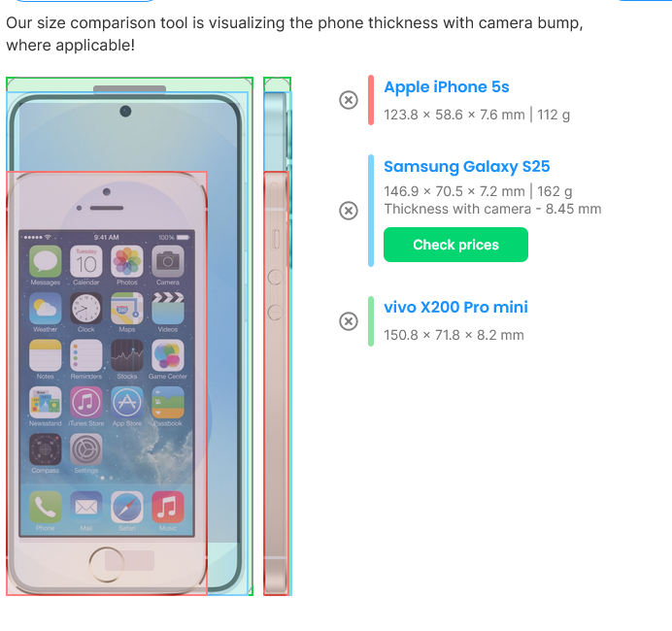The image size is (672, 631).
Task: Click the iPhone home button in the image
Action: (x=106, y=565)
